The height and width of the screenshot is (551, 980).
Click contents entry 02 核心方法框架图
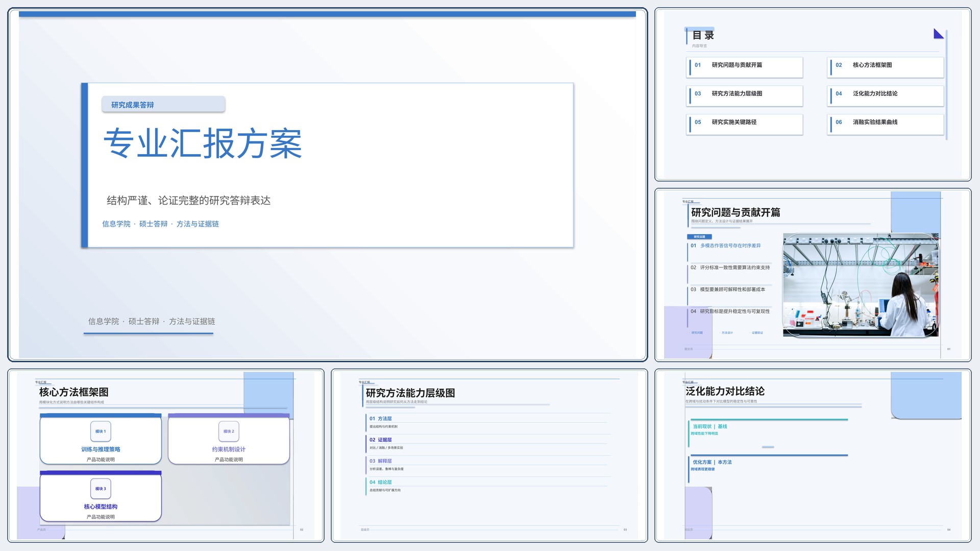[886, 67]
